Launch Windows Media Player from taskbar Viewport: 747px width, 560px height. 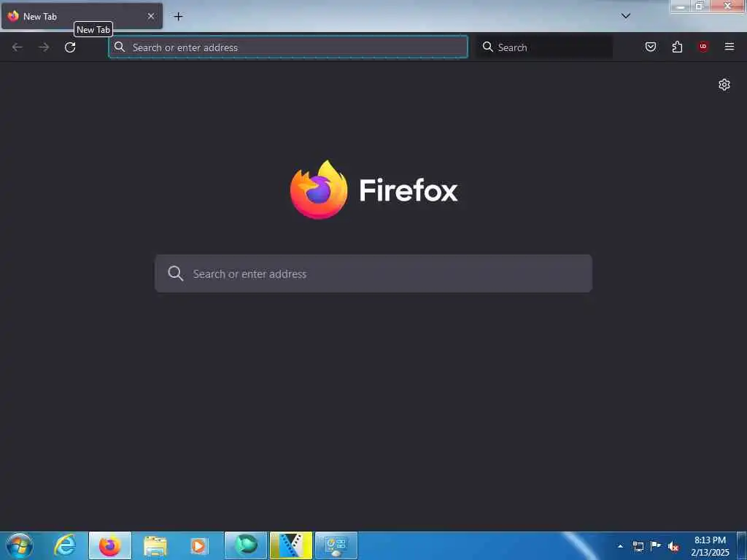[x=199, y=545]
